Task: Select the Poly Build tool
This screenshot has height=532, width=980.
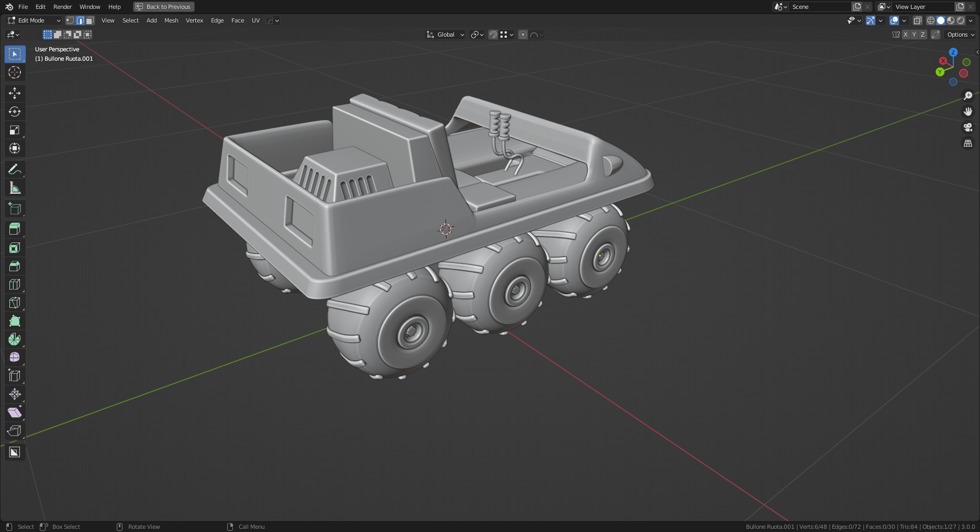Action: (15, 321)
